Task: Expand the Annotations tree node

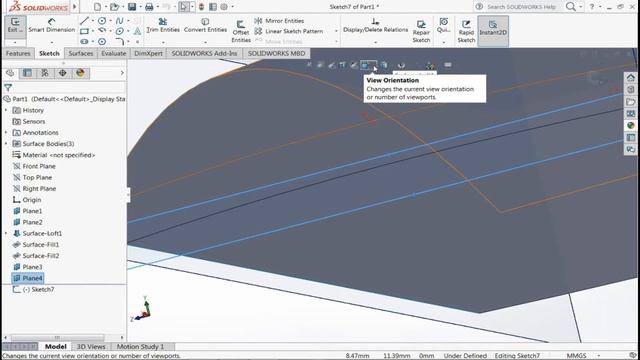Action: [6, 133]
